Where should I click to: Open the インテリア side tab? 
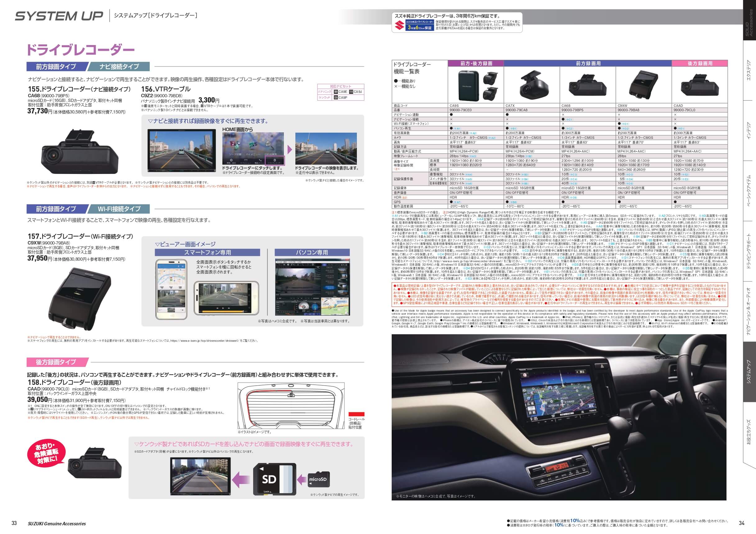(749, 130)
